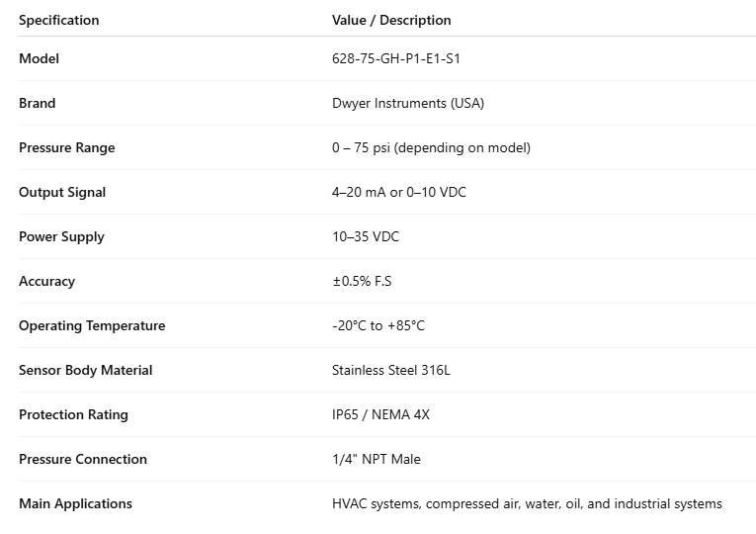Click the 4–20 mA or 0–10 VDC value
The width and height of the screenshot is (756, 534).
(399, 192)
